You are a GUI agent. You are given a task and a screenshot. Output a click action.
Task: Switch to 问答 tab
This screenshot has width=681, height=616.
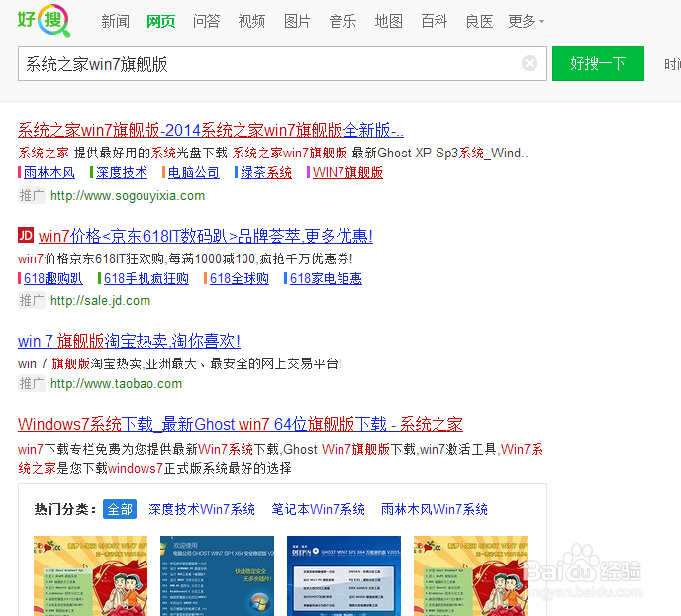point(206,21)
